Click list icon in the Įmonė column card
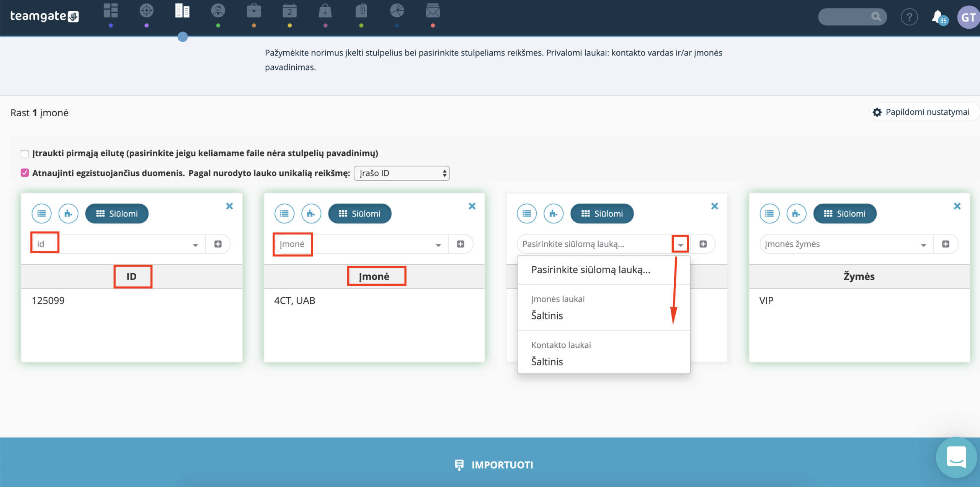The width and height of the screenshot is (980, 487). pyautogui.click(x=284, y=213)
